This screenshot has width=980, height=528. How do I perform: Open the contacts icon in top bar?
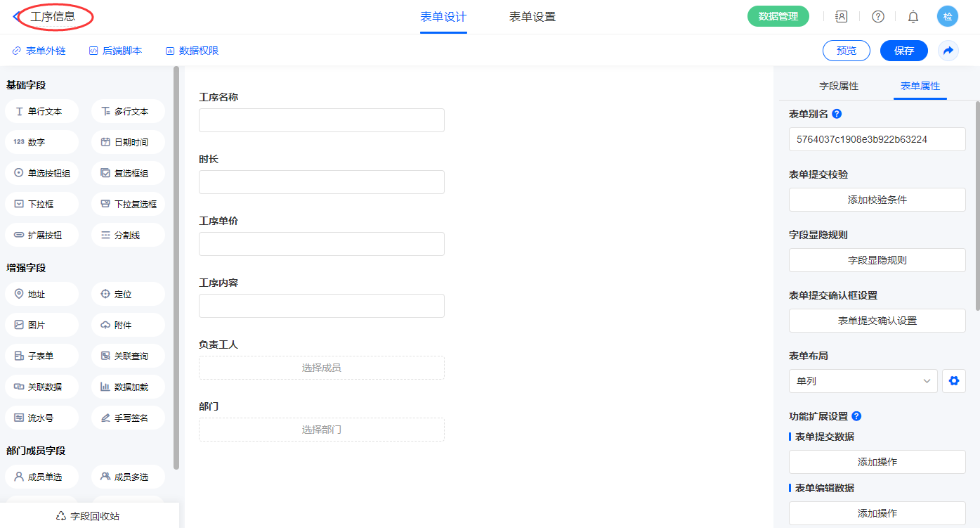(842, 17)
